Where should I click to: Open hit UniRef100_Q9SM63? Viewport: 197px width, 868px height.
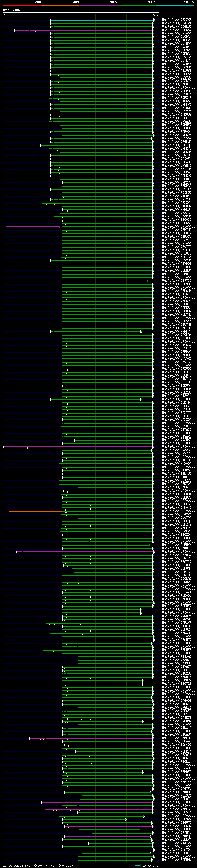click(x=177, y=440)
